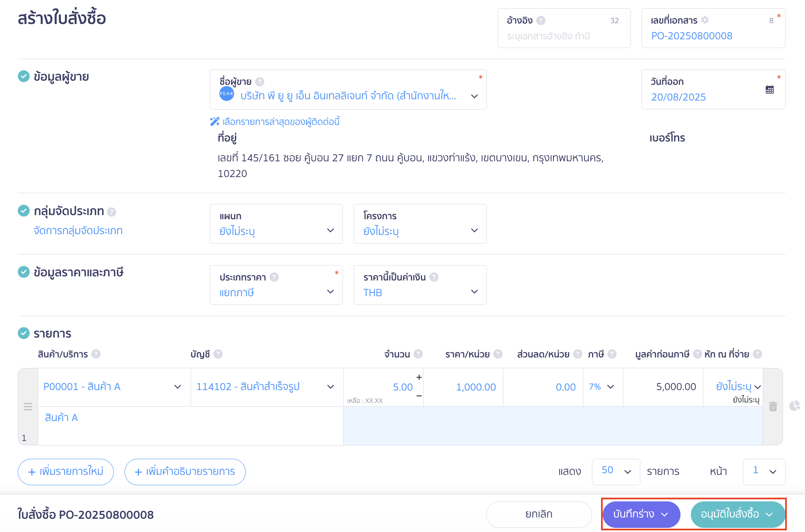Viewport: 805px width, 532px height.
Task: Click อนุมัติใบสั่งซื้อ button
Action: tap(730, 514)
